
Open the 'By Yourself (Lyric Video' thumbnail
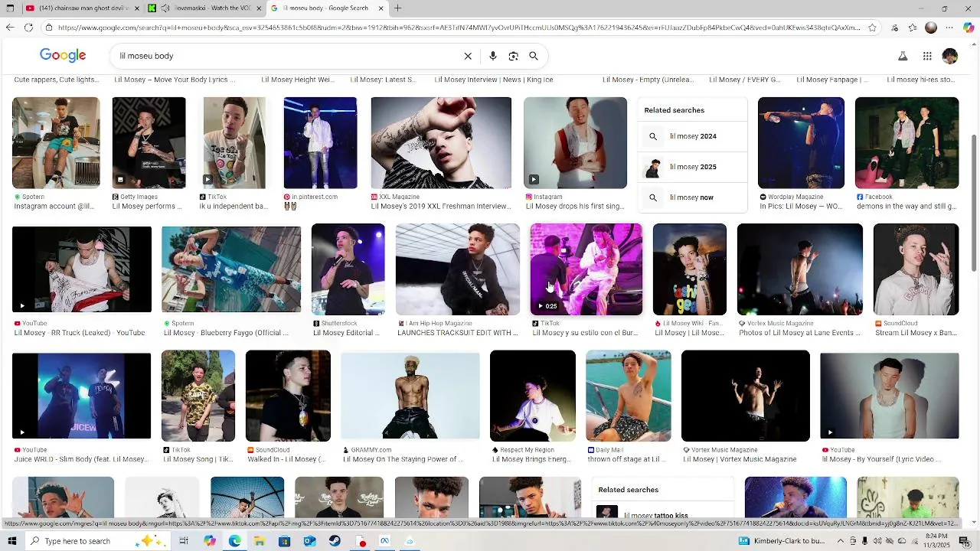[x=889, y=396]
